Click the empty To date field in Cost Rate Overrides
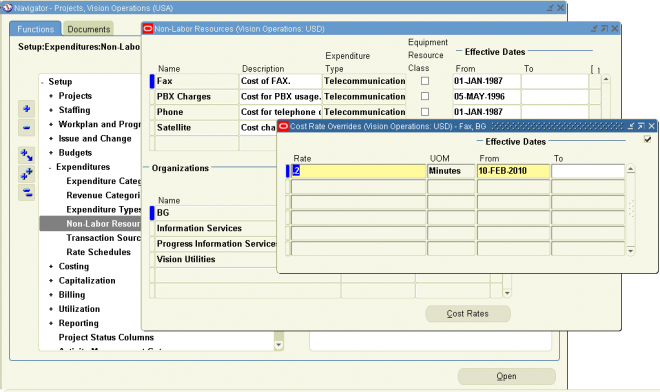 (x=588, y=171)
